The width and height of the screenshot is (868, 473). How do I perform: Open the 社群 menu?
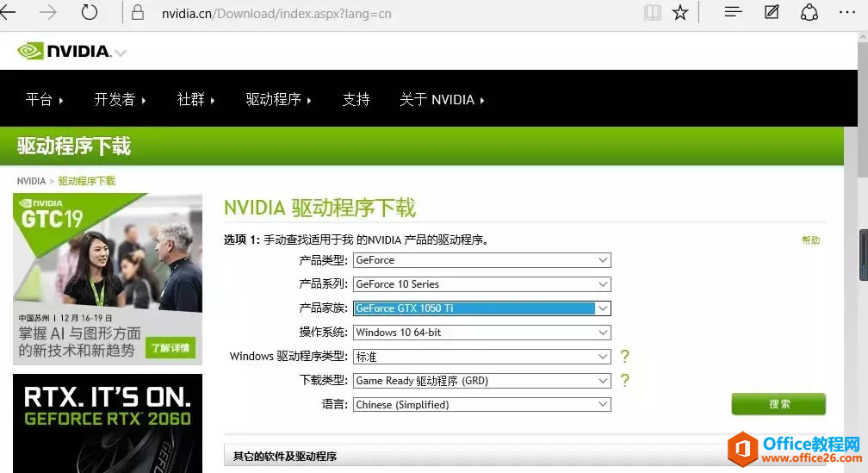point(196,100)
